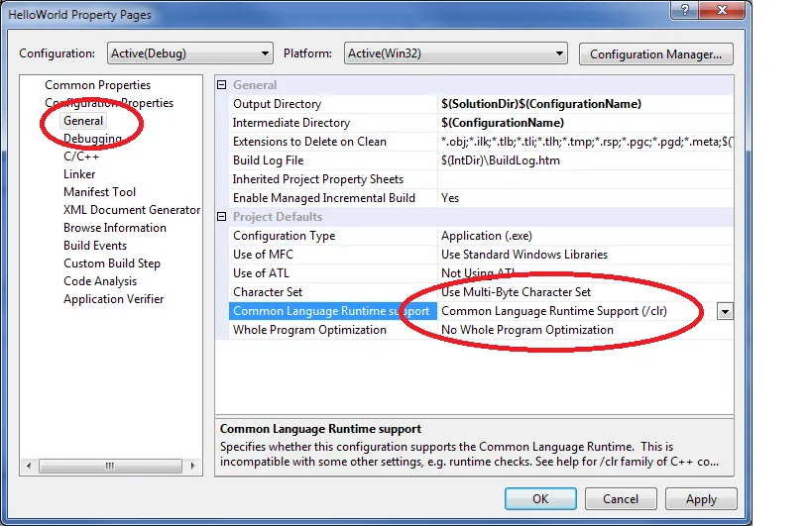The image size is (812, 526).
Task: Click the Use Multi-Byte Character Set value
Action: point(516,291)
